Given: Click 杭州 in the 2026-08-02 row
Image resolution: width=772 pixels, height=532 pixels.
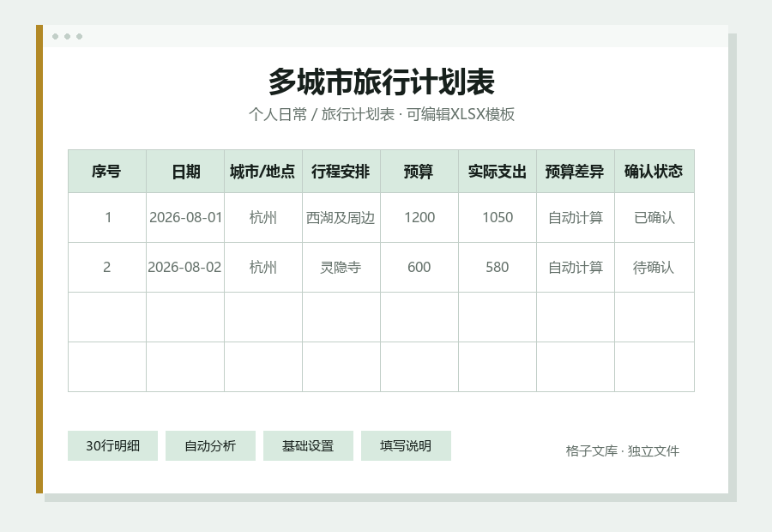Looking at the screenshot, I should click(x=263, y=267).
